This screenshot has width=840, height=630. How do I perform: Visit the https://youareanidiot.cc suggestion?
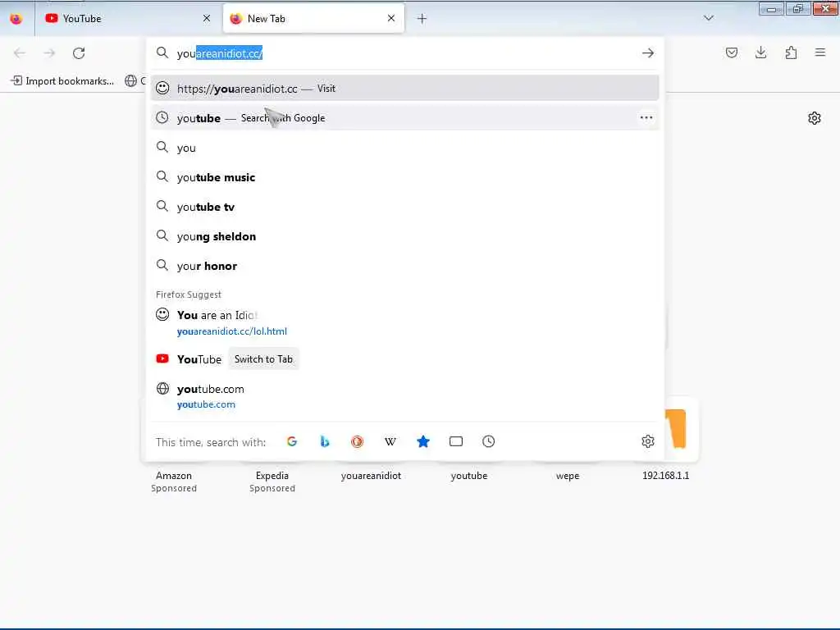click(x=404, y=89)
